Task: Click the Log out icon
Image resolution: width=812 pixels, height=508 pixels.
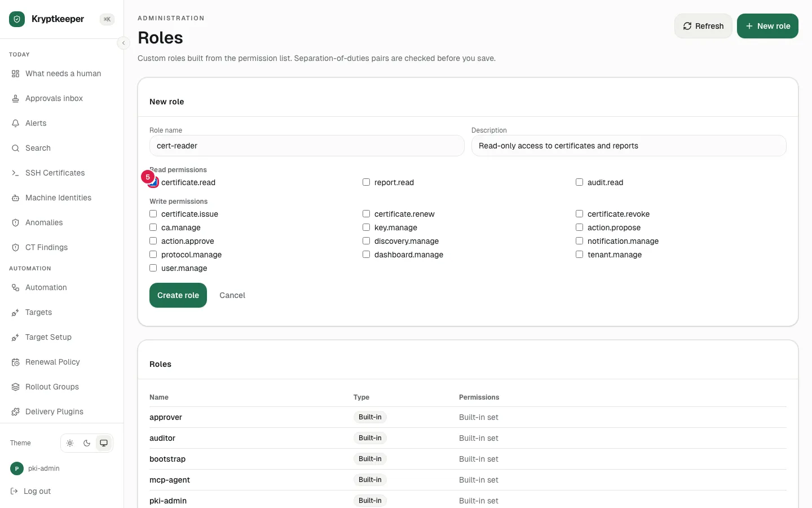Action: click(x=15, y=491)
